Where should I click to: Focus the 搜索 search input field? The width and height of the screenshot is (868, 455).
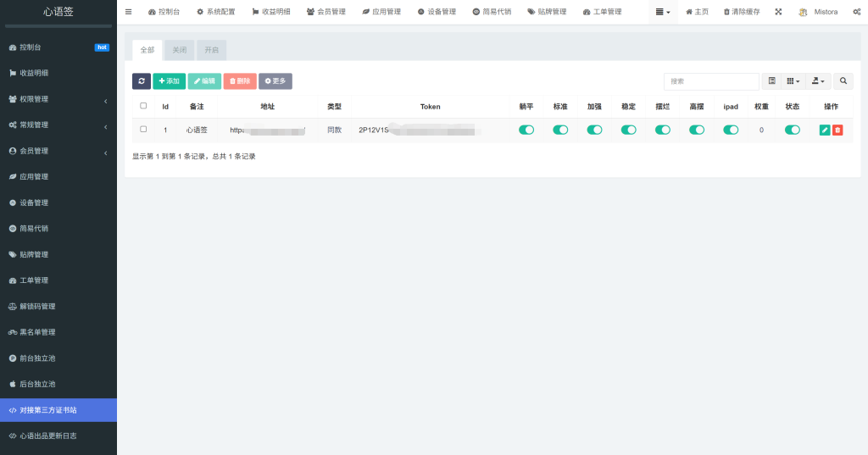[711, 80]
